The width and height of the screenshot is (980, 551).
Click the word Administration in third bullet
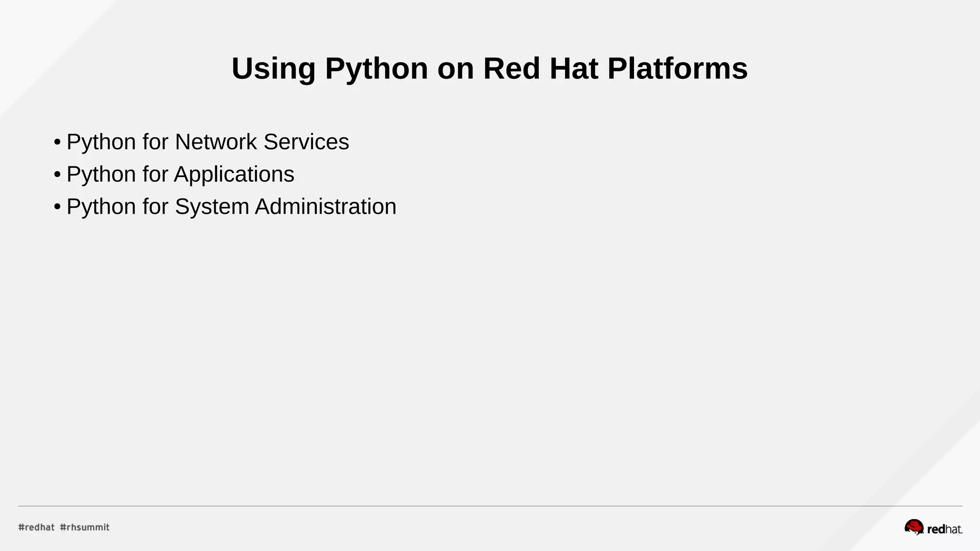tap(325, 207)
